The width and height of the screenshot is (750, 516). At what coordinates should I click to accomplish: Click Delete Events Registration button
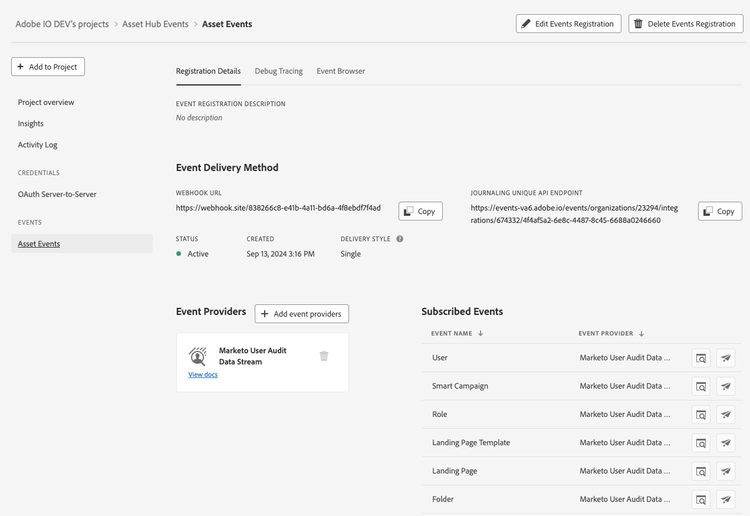coord(685,23)
